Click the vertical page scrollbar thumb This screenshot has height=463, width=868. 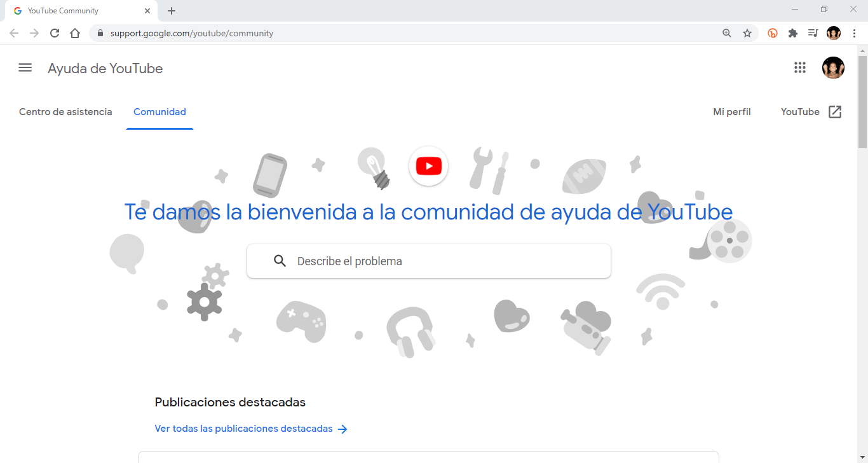coord(862,102)
